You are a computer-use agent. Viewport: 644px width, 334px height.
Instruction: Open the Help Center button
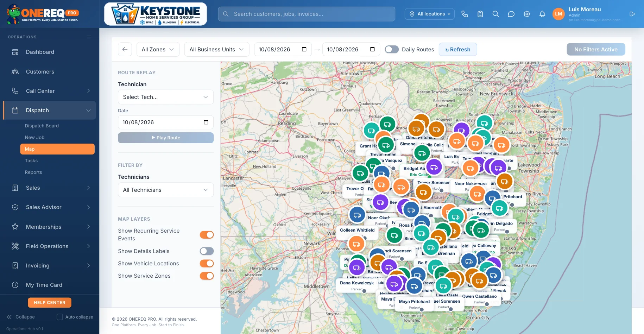coord(50,303)
